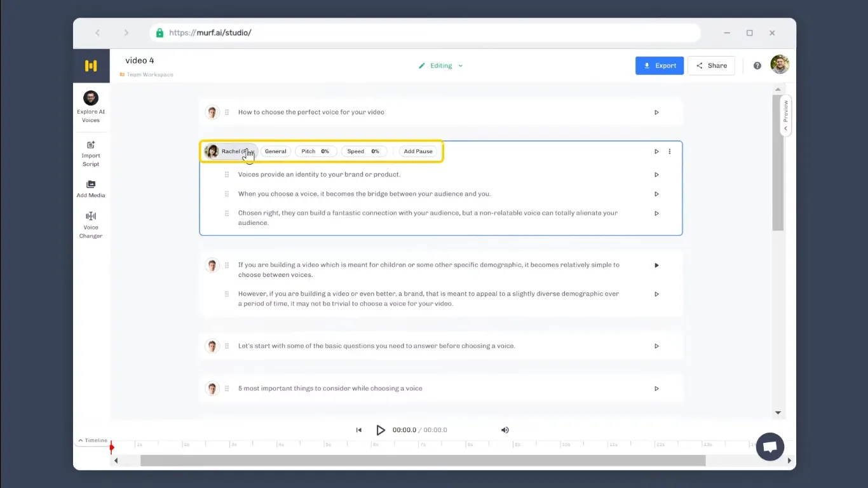This screenshot has height=488, width=868.
Task: Open Explore AI Voices in sidebar
Action: 91,106
